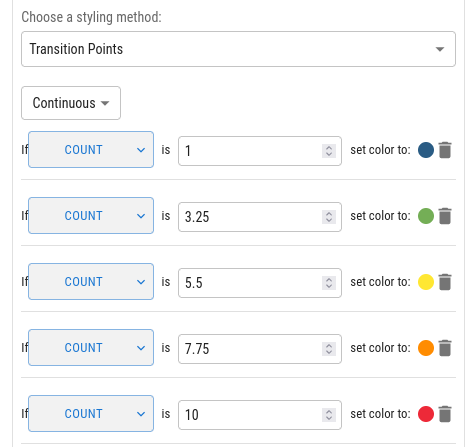Open COUNT dropdown in the last row
This screenshot has width=468, height=447.
click(91, 414)
